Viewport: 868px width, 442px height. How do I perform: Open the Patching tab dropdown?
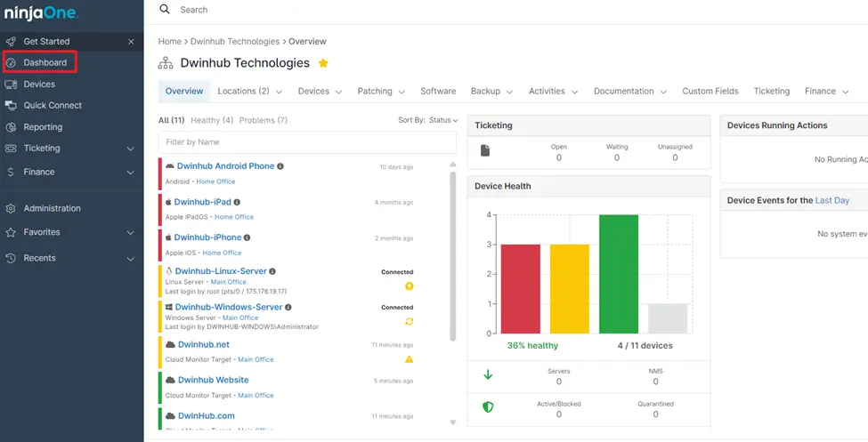381,92
